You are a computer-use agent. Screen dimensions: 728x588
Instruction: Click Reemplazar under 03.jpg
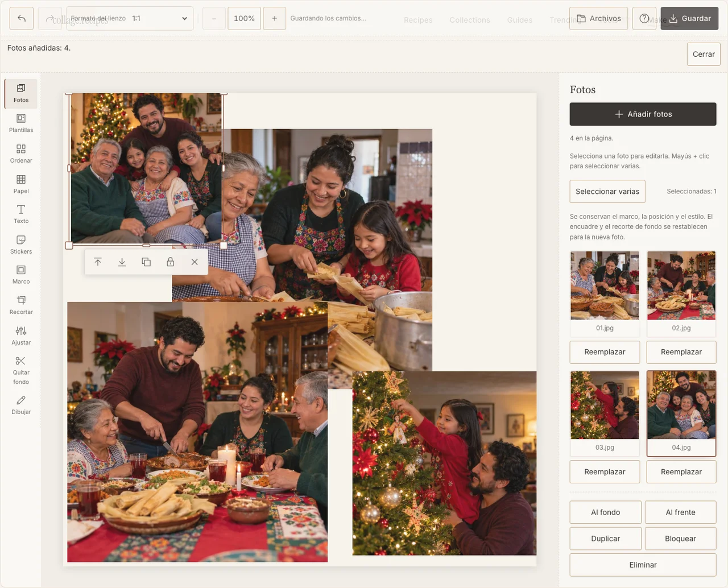[605, 472]
